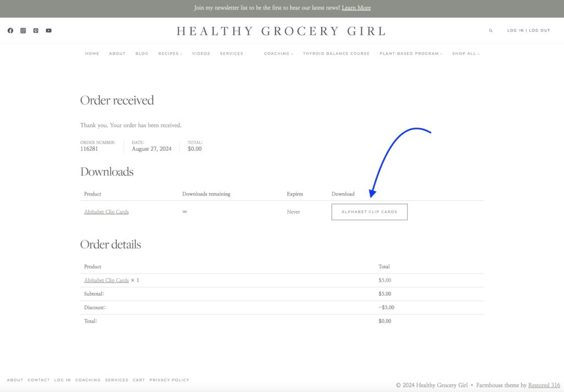Viewport: 564px width, 392px height.
Task: Click Log In in the header
Action: [x=515, y=31]
